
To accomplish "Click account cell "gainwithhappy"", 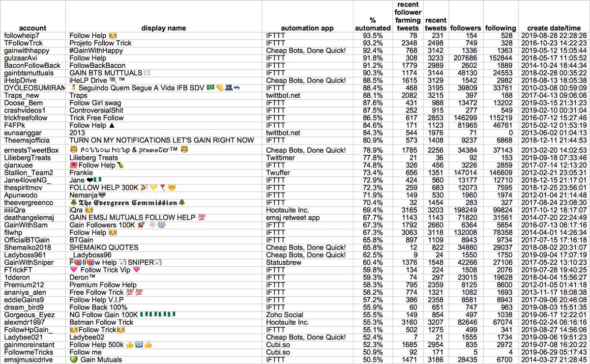I will 26,51.
